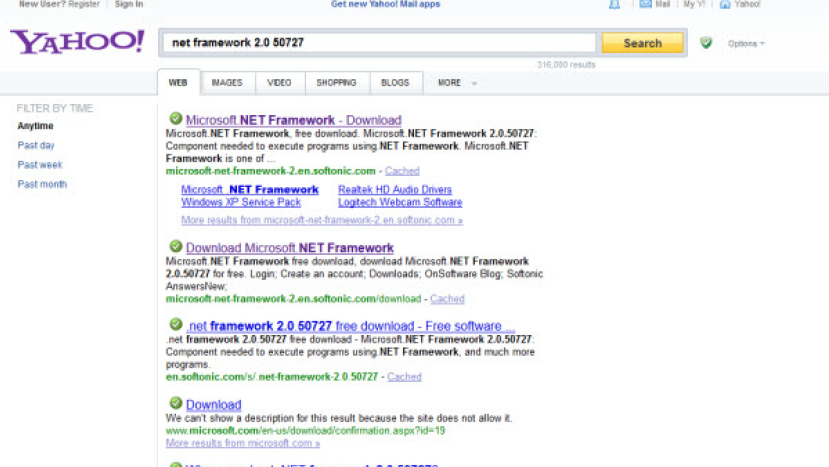This screenshot has width=829, height=467.
Task: Filter results by Past day
Action: [36, 145]
